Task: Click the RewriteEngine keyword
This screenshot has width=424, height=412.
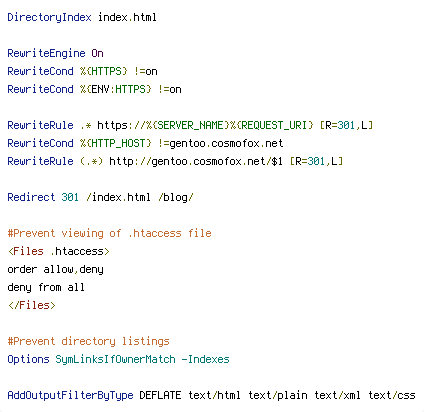Action: tap(46, 53)
